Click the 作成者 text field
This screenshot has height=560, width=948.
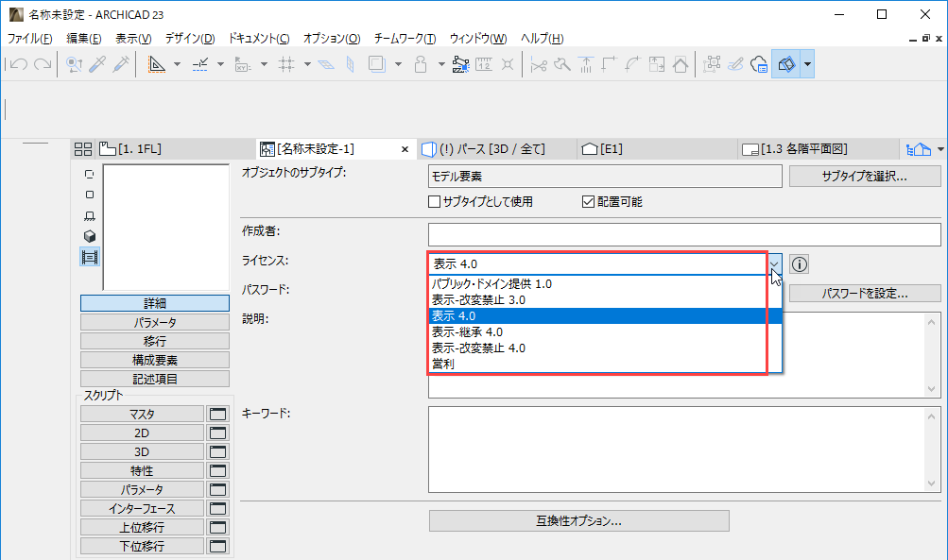tap(684, 234)
